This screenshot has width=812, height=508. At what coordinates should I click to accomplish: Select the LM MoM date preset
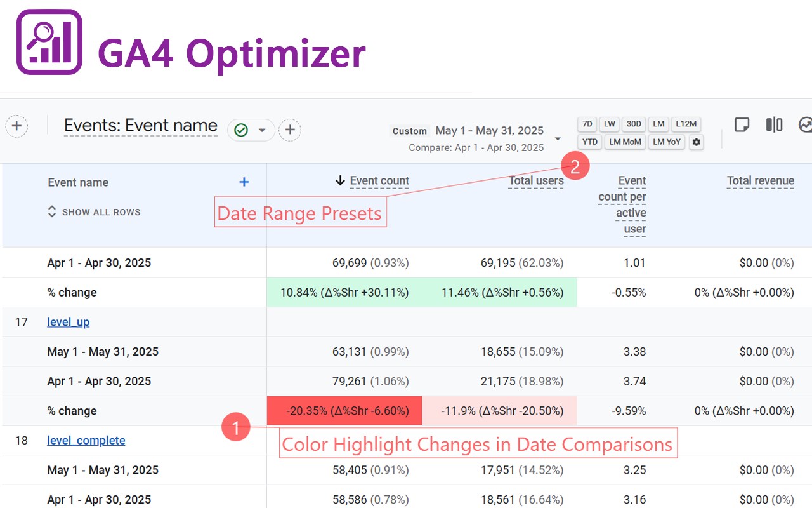coord(625,142)
